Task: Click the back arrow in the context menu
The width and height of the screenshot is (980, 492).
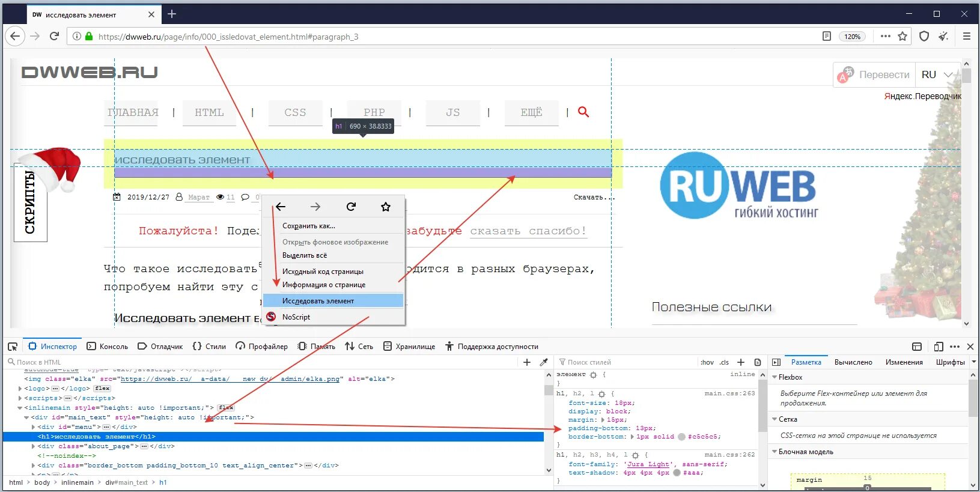Action: 281,207
